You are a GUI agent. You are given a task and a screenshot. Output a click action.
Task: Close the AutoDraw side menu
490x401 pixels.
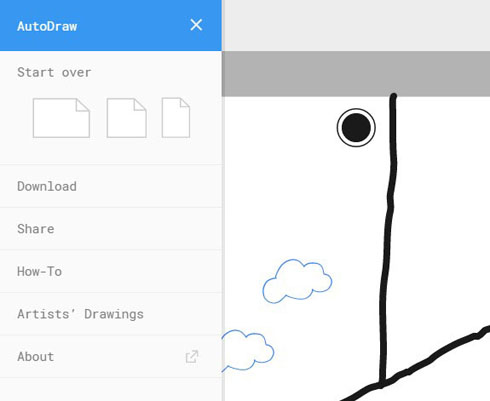[196, 25]
